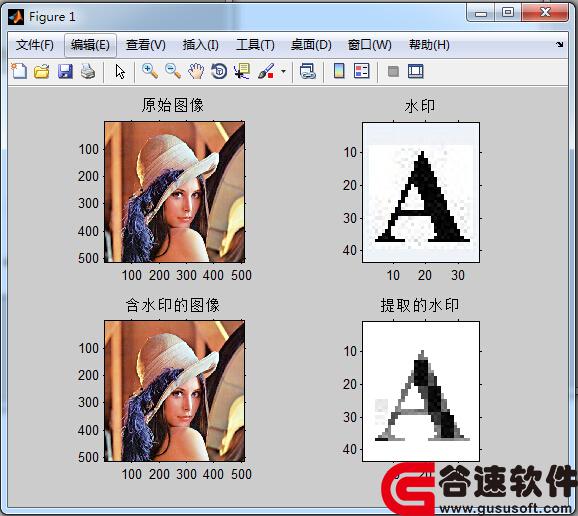The width and height of the screenshot is (578, 516).
Task: Open the 窗口(W) menu
Action: [x=369, y=45]
